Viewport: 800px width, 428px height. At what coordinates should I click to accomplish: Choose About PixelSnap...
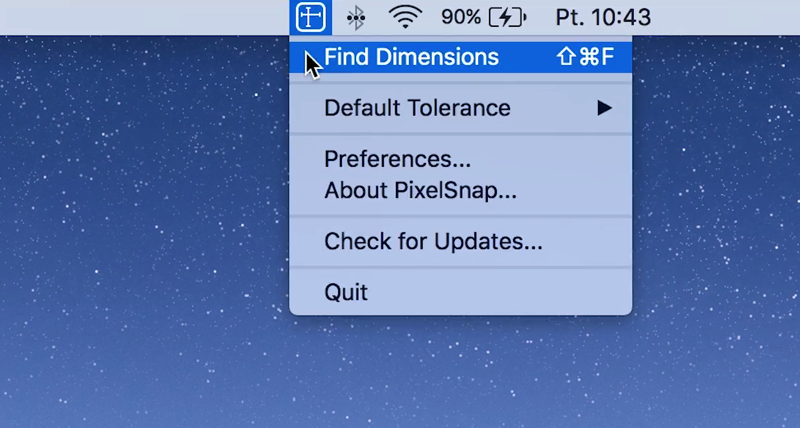click(x=420, y=191)
